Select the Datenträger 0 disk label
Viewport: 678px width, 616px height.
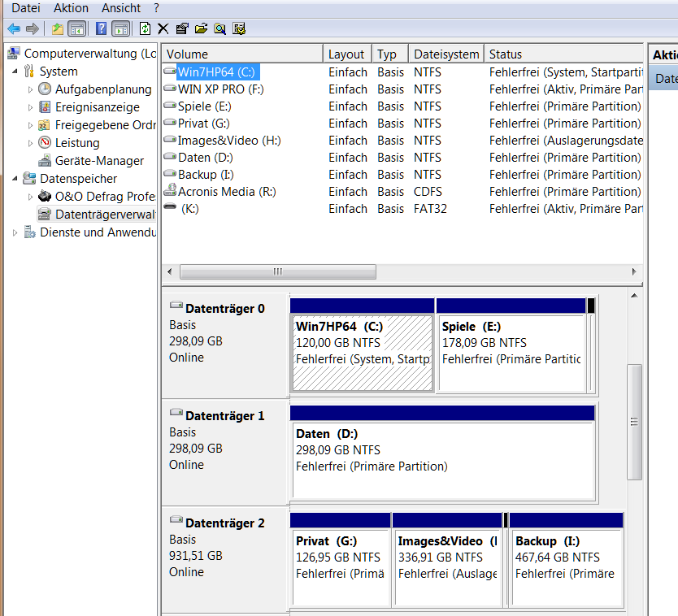pos(225,309)
